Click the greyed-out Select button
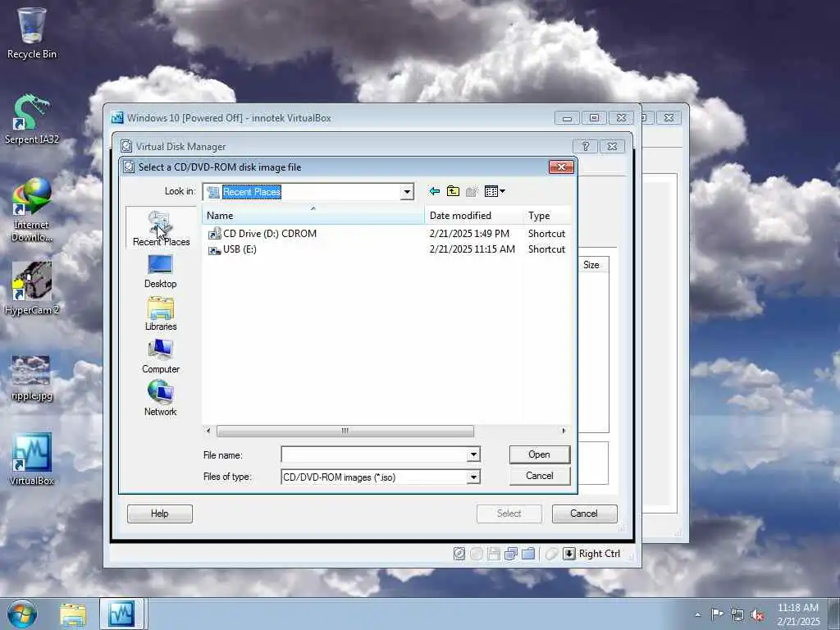Image resolution: width=840 pixels, height=630 pixels. tap(509, 514)
